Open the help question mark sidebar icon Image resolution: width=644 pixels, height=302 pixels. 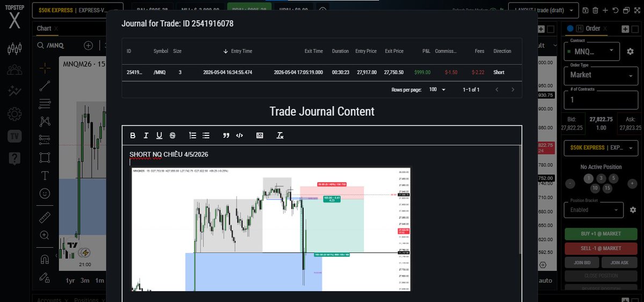tap(14, 158)
